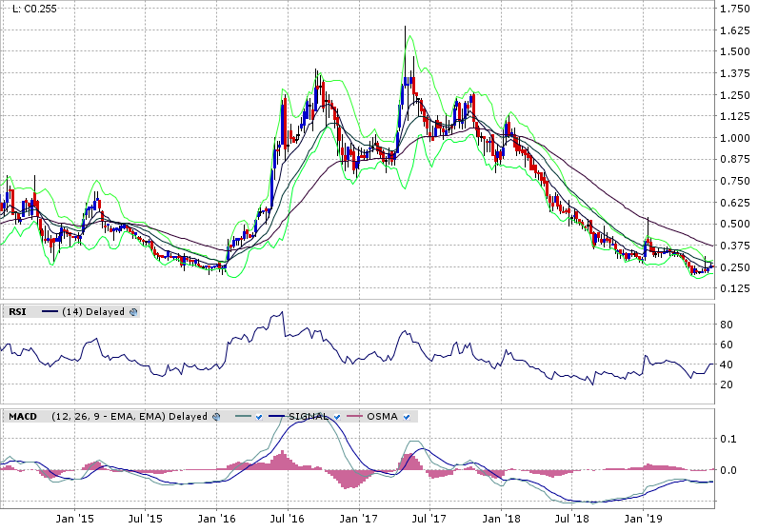Click the L: C0.255 last price label

(30, 10)
